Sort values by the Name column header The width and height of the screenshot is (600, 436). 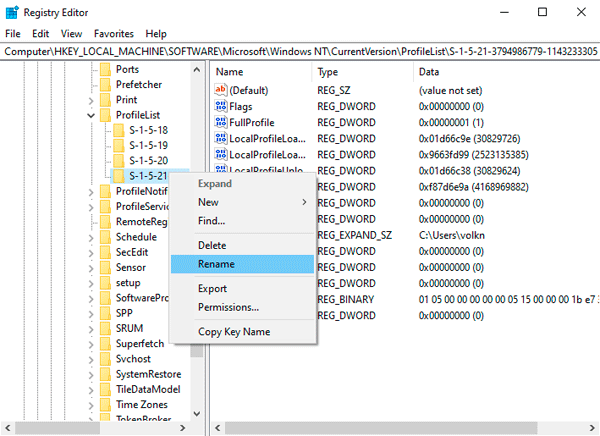262,72
